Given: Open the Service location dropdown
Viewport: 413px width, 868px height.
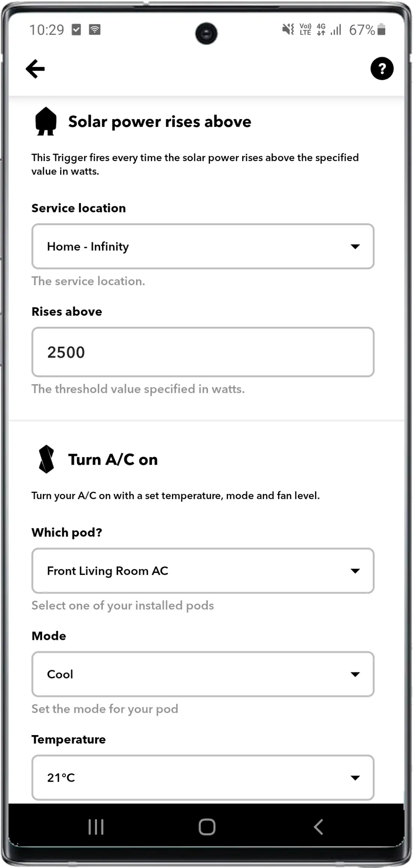Looking at the screenshot, I should tap(203, 246).
